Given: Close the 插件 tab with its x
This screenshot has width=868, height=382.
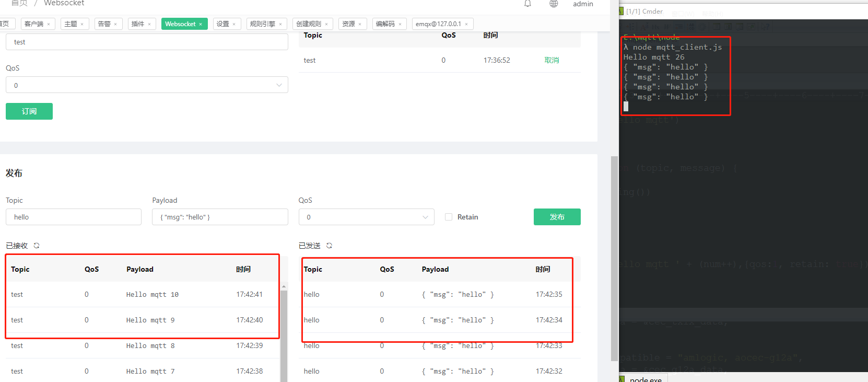Looking at the screenshot, I should click(149, 24).
